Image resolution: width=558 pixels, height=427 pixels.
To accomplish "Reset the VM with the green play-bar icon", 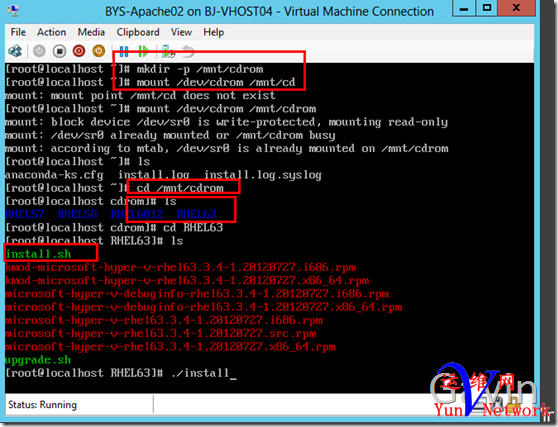I will click(143, 52).
